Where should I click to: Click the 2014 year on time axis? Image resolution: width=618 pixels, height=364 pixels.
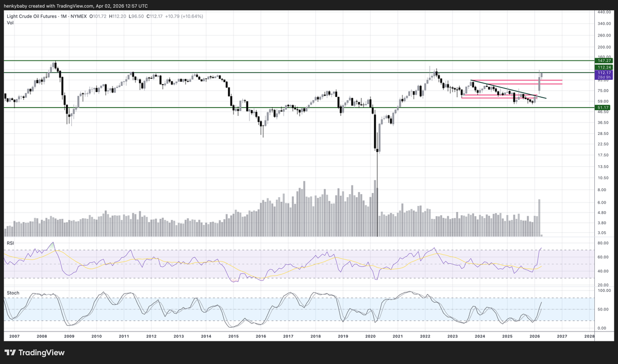[206, 336]
